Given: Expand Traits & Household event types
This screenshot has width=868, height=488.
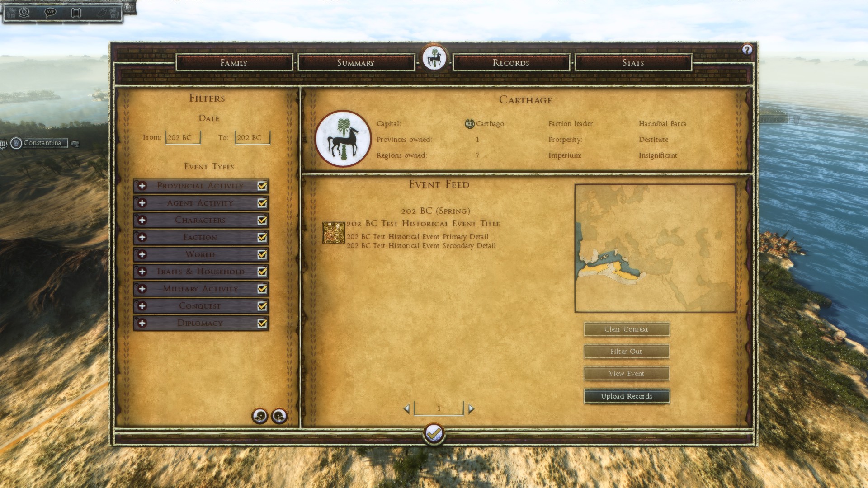Looking at the screenshot, I should point(142,272).
